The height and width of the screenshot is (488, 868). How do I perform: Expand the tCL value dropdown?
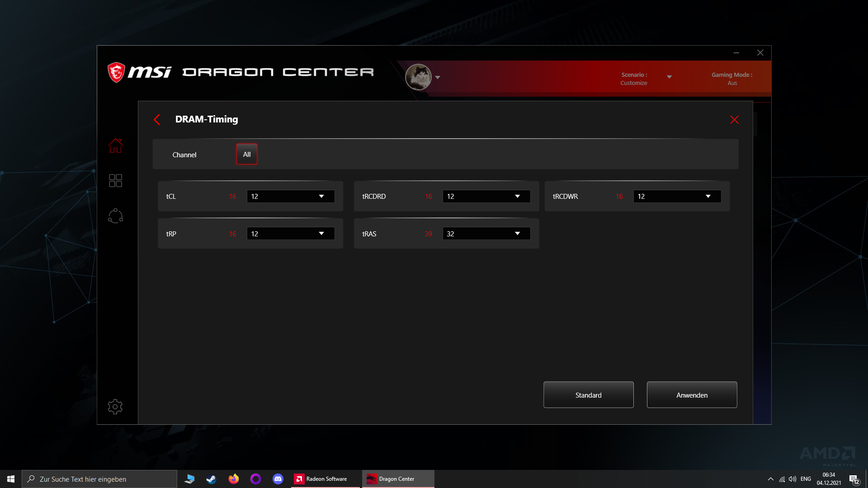[291, 197]
